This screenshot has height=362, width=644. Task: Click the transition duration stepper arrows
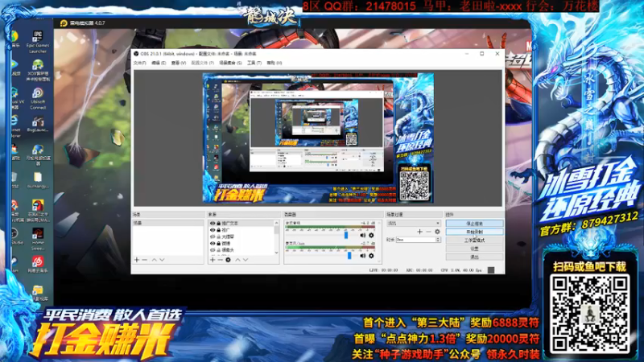point(438,240)
